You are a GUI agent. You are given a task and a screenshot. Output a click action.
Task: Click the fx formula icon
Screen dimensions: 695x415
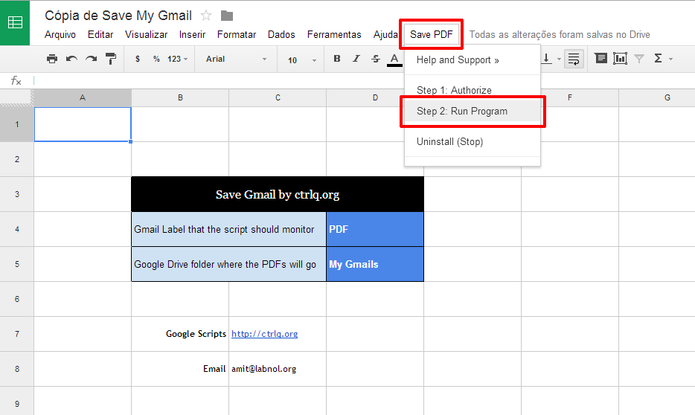[x=16, y=81]
